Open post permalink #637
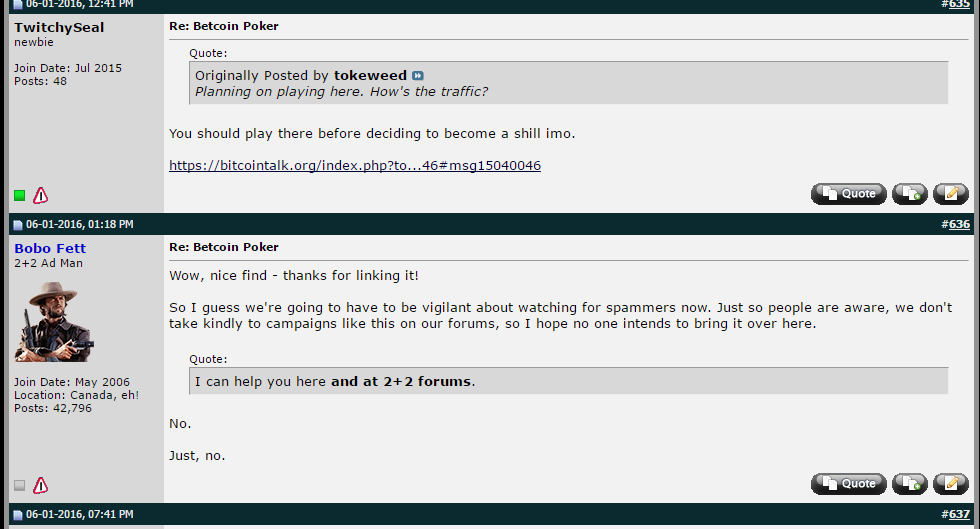Image resolution: width=980 pixels, height=529 pixels. tap(959, 515)
